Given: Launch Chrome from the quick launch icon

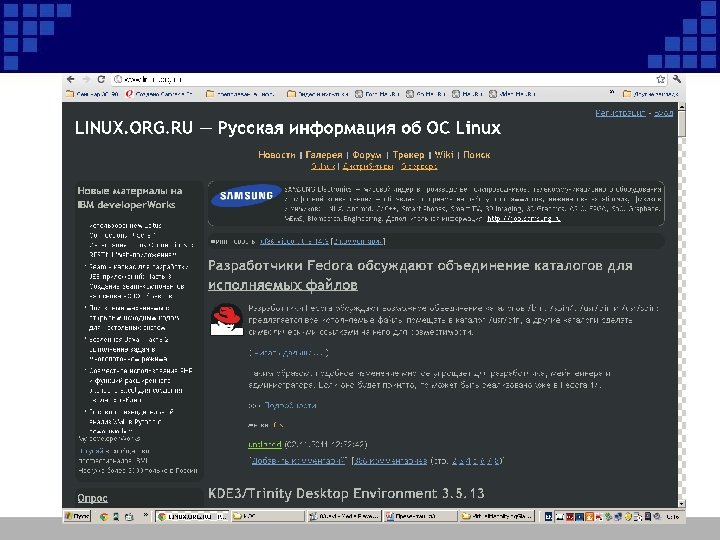Looking at the screenshot, I should 104,517.
